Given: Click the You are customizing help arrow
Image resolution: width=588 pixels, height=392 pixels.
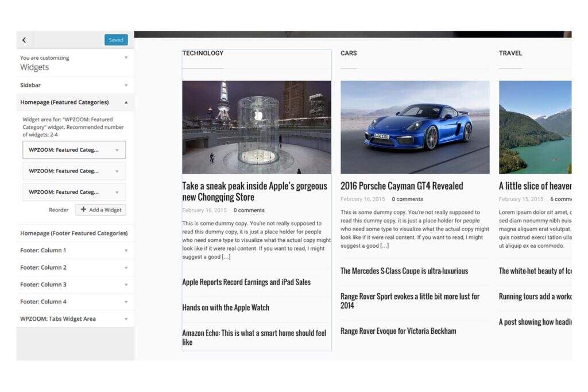Looking at the screenshot, I should pyautogui.click(x=126, y=58).
